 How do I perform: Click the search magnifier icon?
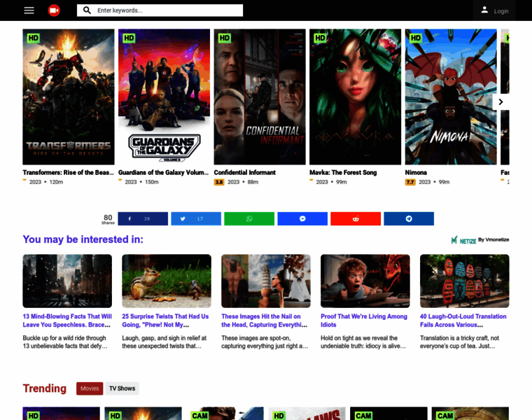[x=87, y=10]
